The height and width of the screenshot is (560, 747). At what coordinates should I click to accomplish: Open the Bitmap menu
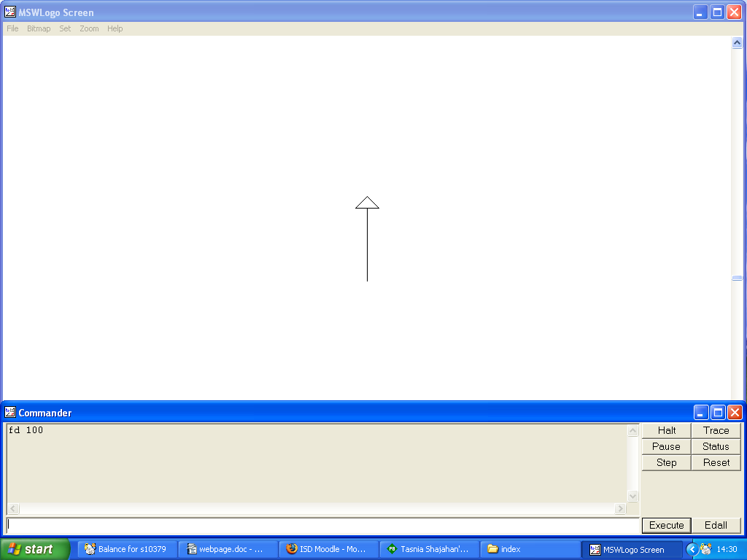pos(39,28)
